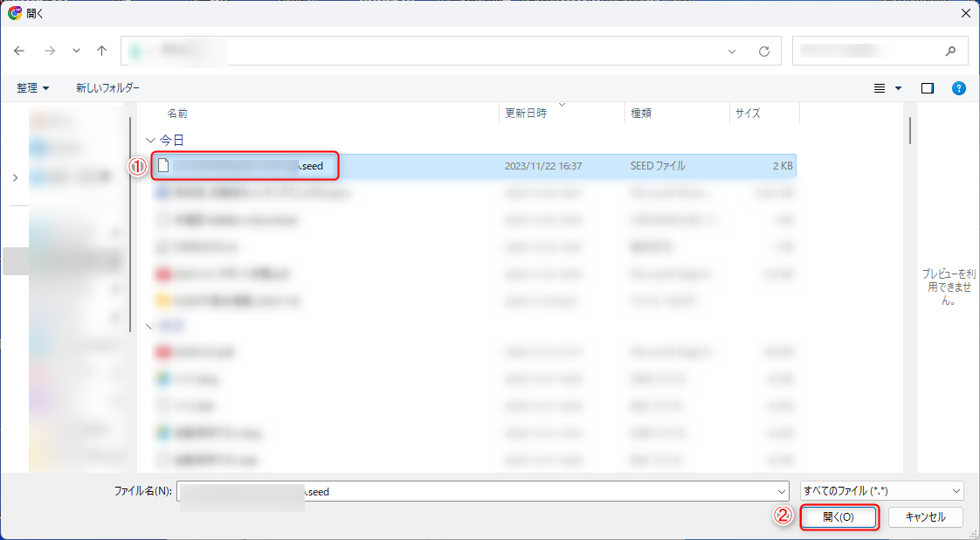Sort by 更新日時 column header

click(526, 114)
